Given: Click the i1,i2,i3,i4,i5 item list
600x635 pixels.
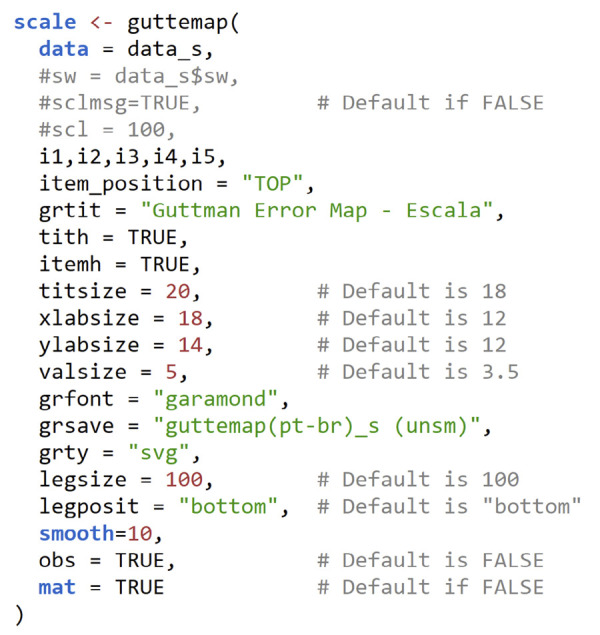Looking at the screenshot, I should (x=132, y=157).
